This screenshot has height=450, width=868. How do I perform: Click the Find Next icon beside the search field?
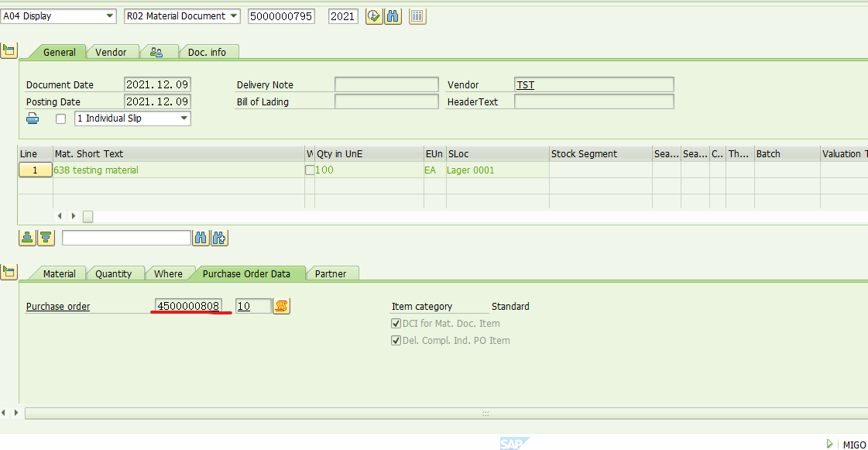coord(219,237)
